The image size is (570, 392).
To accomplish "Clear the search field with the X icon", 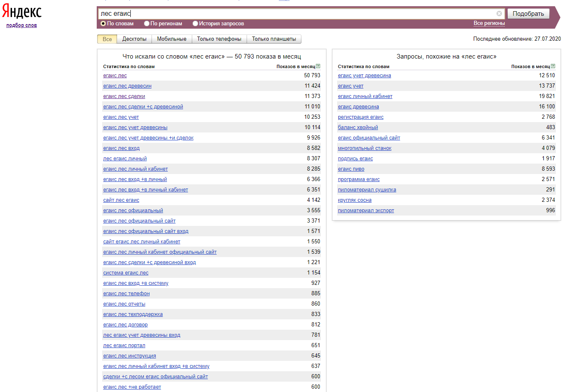I will pos(499,14).
